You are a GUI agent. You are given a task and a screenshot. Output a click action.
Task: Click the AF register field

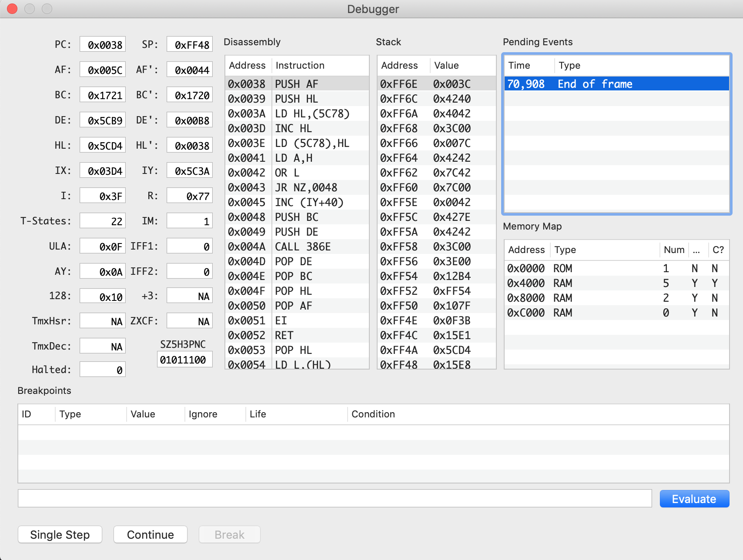click(103, 70)
